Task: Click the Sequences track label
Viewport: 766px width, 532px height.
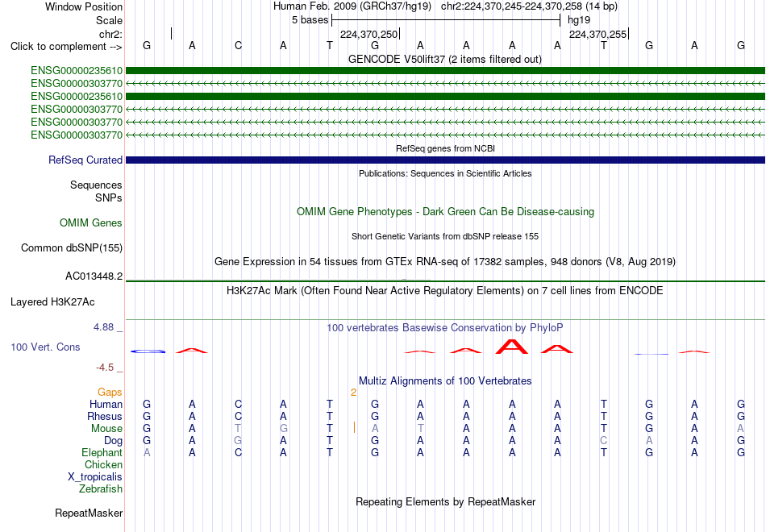Action: tap(96, 185)
